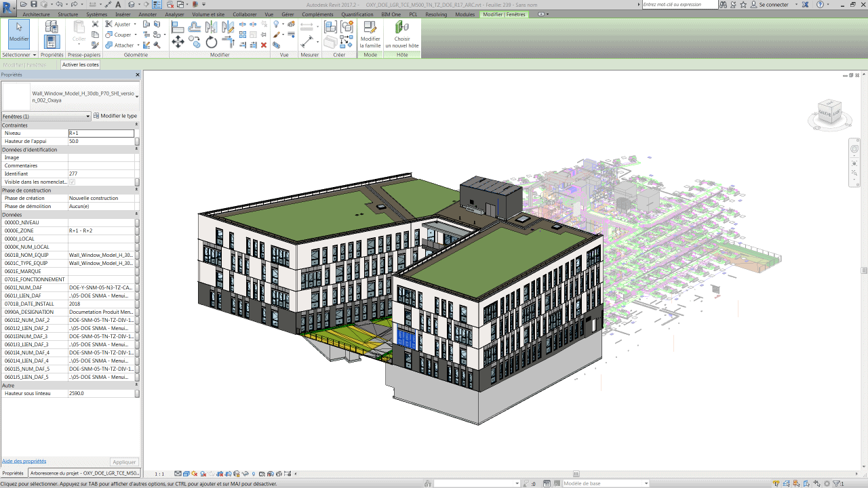Collapse the Contraintes section
This screenshot has width=868, height=488.
136,125
